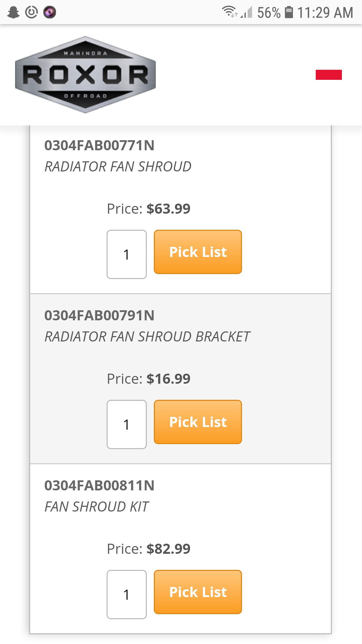Tap the battery status icon
Image resolution: width=362 pixels, height=644 pixels.
(289, 12)
